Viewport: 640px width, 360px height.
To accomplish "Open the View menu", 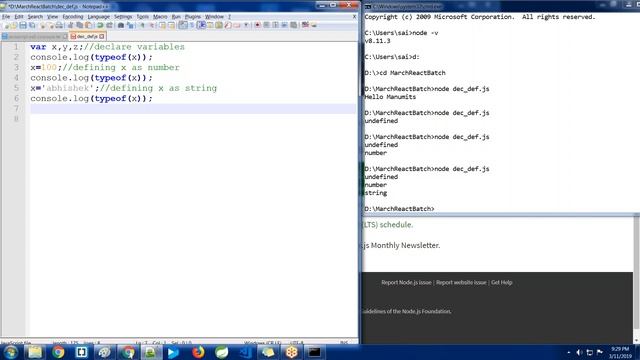I will (52, 17).
